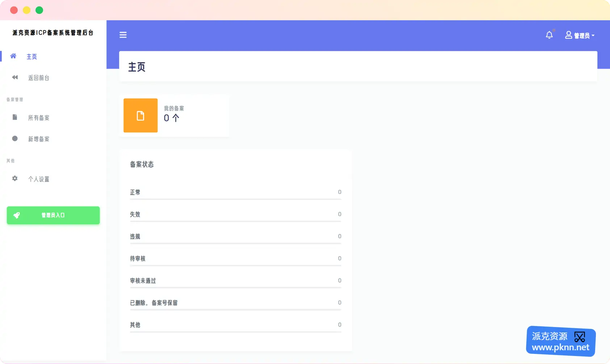610x364 pixels.
Task: Click the user profile icon
Action: point(569,35)
